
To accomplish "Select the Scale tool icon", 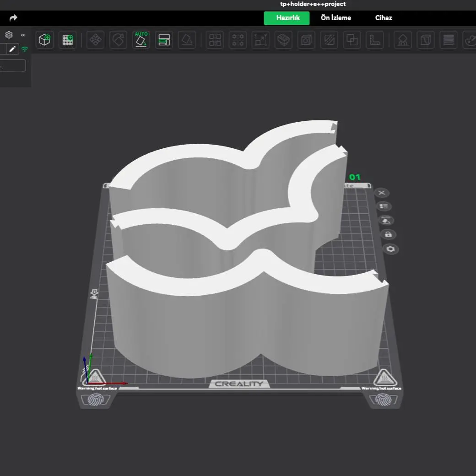I will pyautogui.click(x=260, y=40).
